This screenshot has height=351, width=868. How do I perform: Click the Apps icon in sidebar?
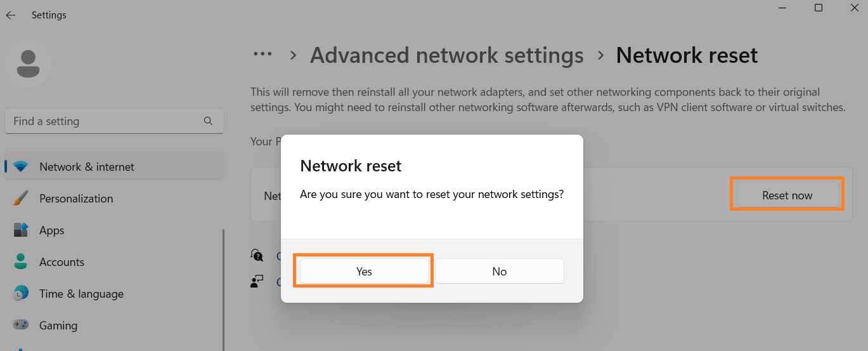click(x=20, y=230)
